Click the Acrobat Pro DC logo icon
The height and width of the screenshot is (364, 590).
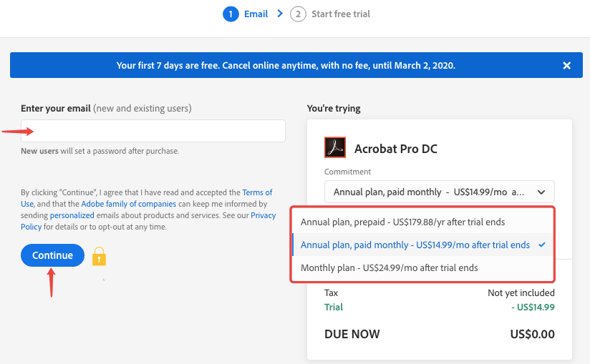click(x=335, y=148)
